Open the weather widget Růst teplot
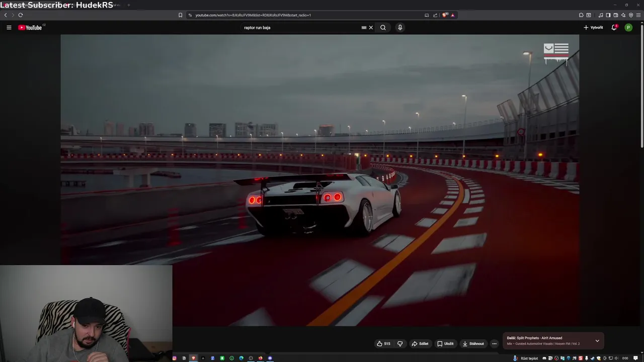 [526, 358]
